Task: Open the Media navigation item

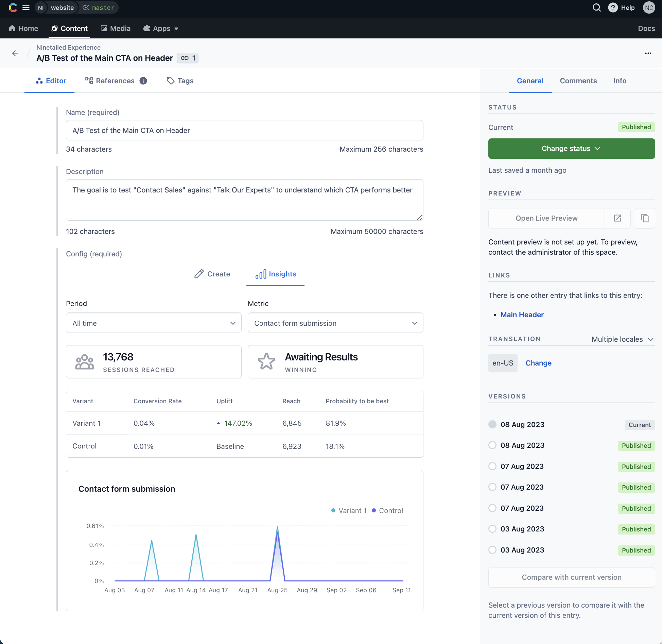Action: 116,29
